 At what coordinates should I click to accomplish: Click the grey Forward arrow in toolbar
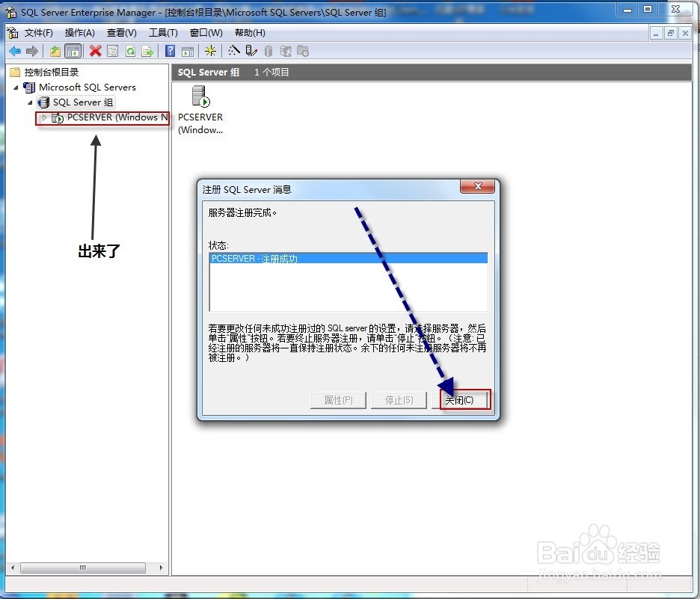click(31, 52)
